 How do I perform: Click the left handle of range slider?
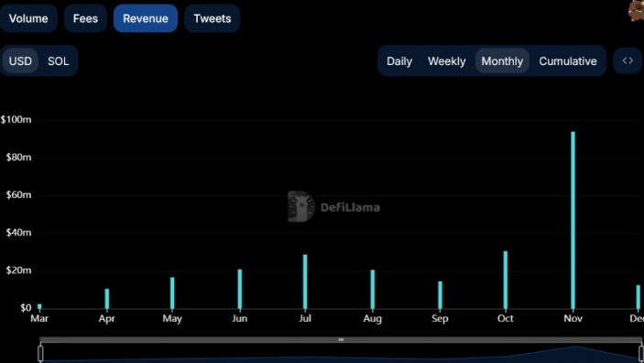pyautogui.click(x=40, y=354)
